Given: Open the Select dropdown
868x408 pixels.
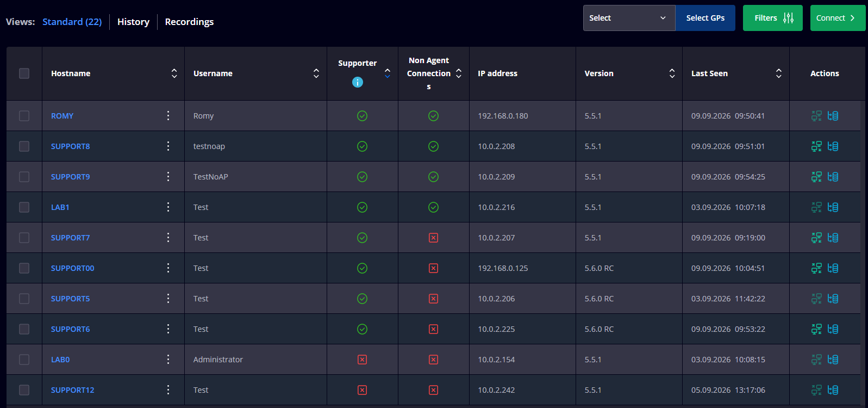Looking at the screenshot, I should (629, 18).
